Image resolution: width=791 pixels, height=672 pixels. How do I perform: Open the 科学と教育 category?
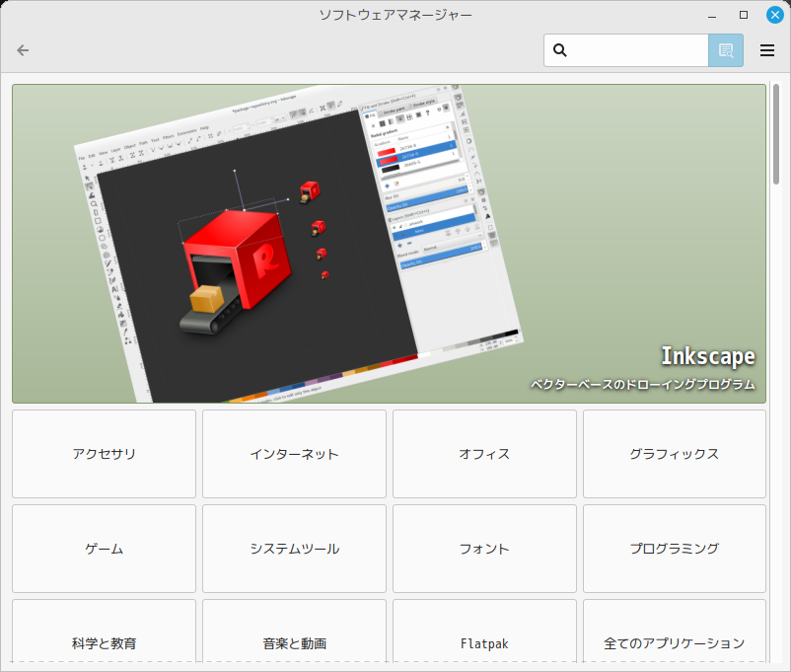[104, 632]
